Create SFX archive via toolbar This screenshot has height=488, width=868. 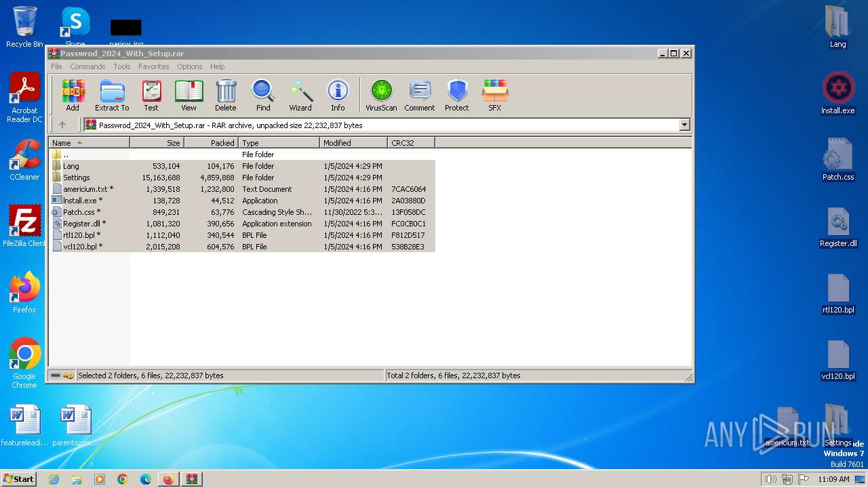point(495,95)
